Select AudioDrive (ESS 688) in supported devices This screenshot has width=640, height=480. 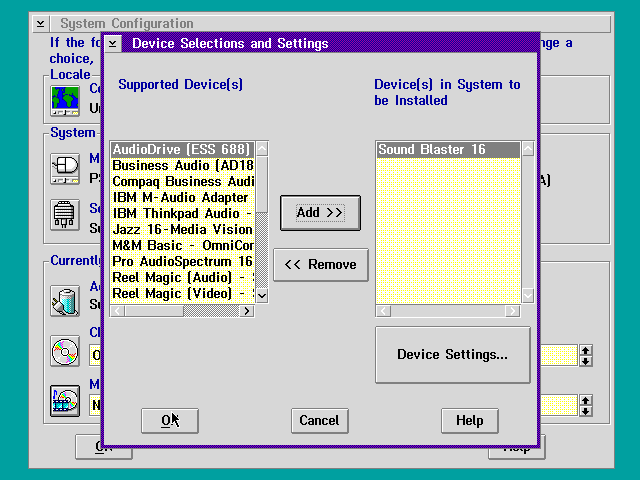(182, 149)
